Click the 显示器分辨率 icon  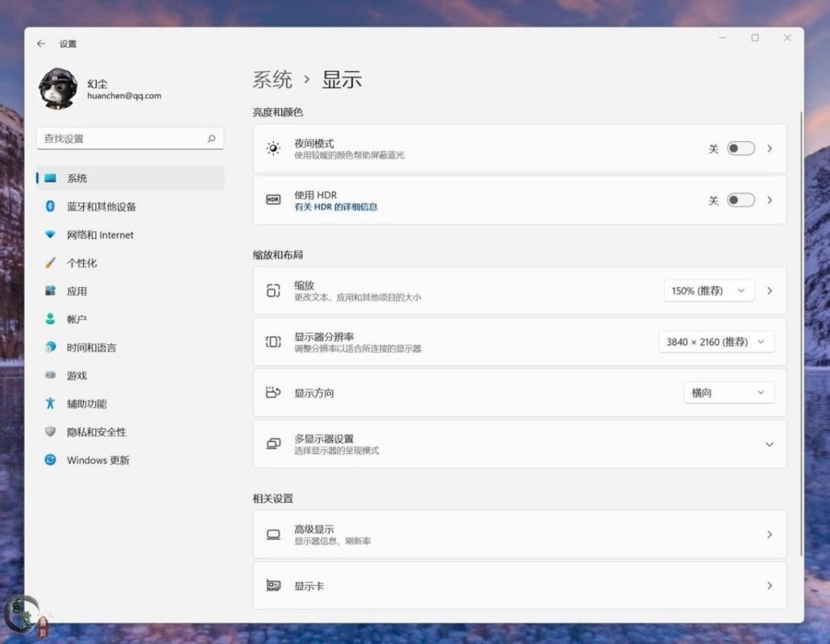click(273, 342)
